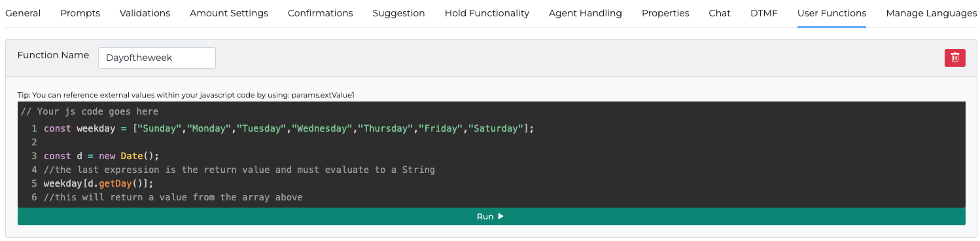The height and width of the screenshot is (241, 980).
Task: Run the JavaScript function code
Action: pyautogui.click(x=491, y=217)
